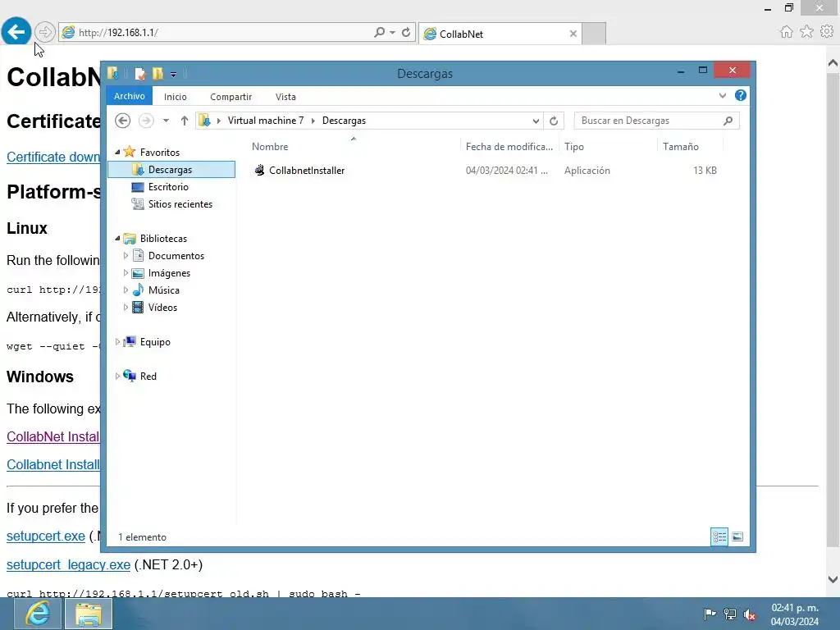Click the Explorer forward navigation arrow

pyautogui.click(x=146, y=121)
